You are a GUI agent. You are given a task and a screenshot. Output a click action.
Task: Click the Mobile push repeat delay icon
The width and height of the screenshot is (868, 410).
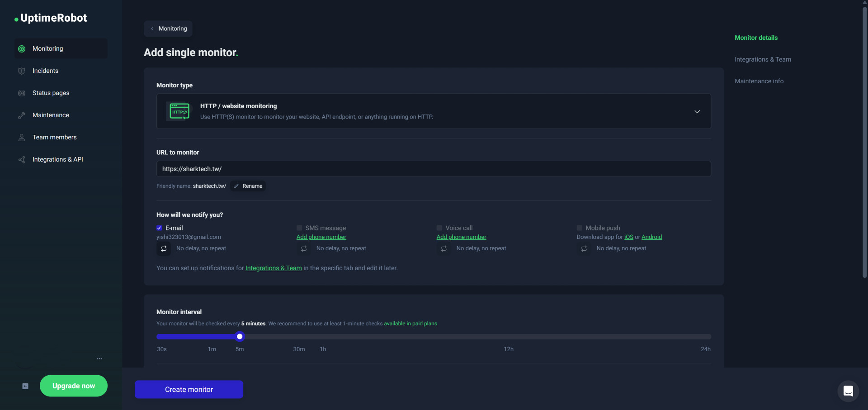pyautogui.click(x=584, y=248)
